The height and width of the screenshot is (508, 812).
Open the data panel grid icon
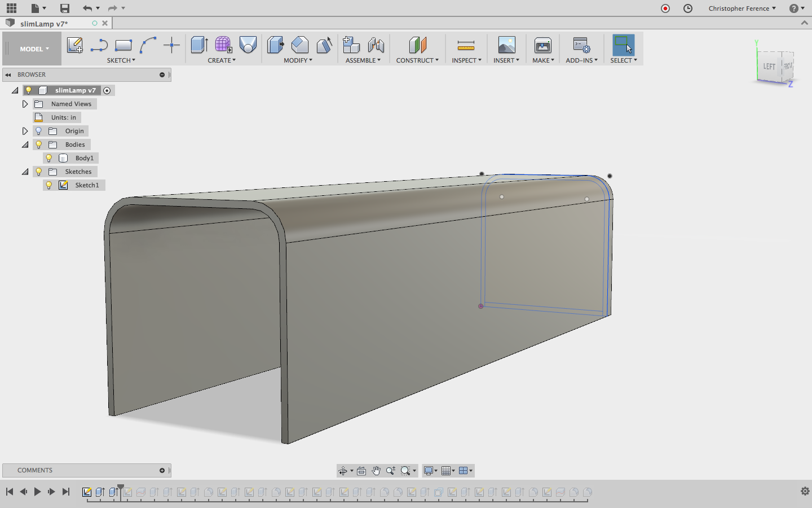(x=11, y=8)
